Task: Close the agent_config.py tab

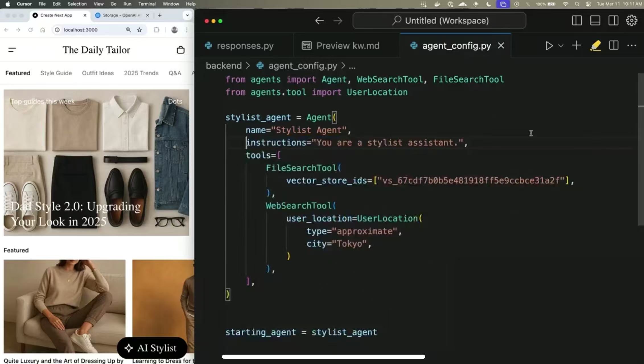Action: pyautogui.click(x=501, y=46)
